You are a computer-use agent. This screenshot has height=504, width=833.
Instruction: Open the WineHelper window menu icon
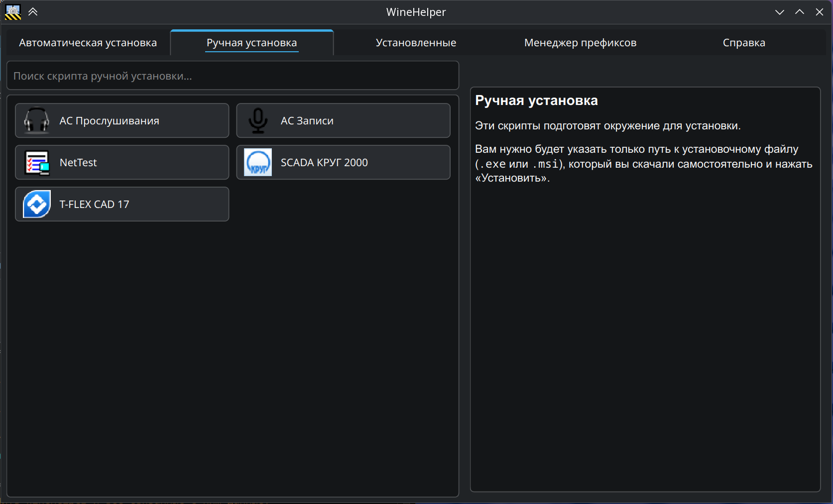click(13, 12)
